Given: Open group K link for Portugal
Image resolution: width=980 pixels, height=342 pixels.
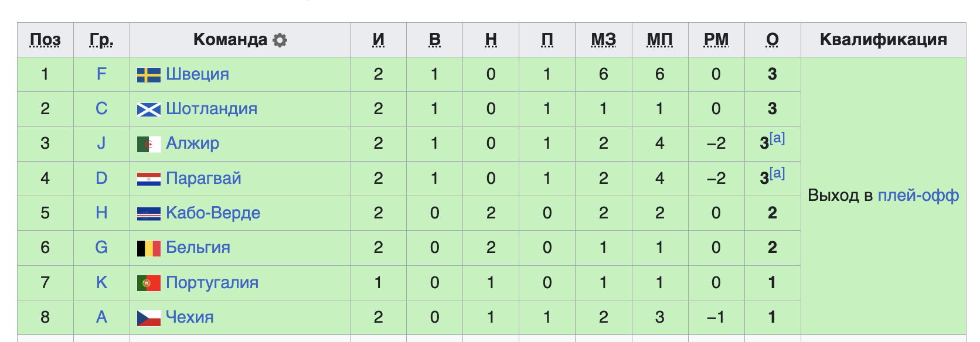Looking at the screenshot, I should coord(101,283).
